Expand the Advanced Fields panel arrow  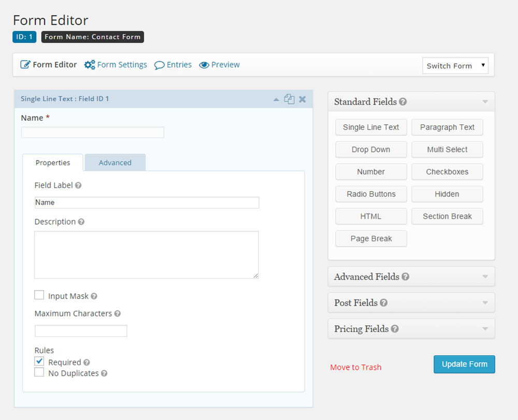click(485, 277)
